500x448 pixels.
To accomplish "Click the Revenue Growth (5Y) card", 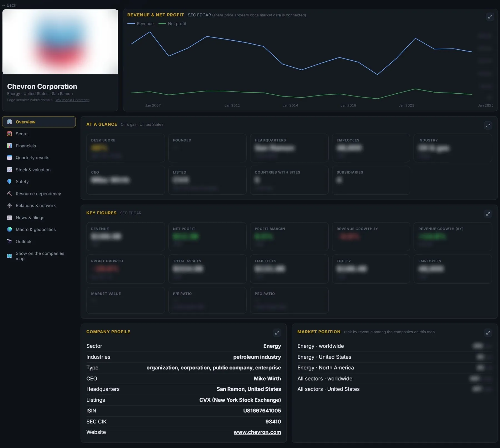I will pos(453,237).
